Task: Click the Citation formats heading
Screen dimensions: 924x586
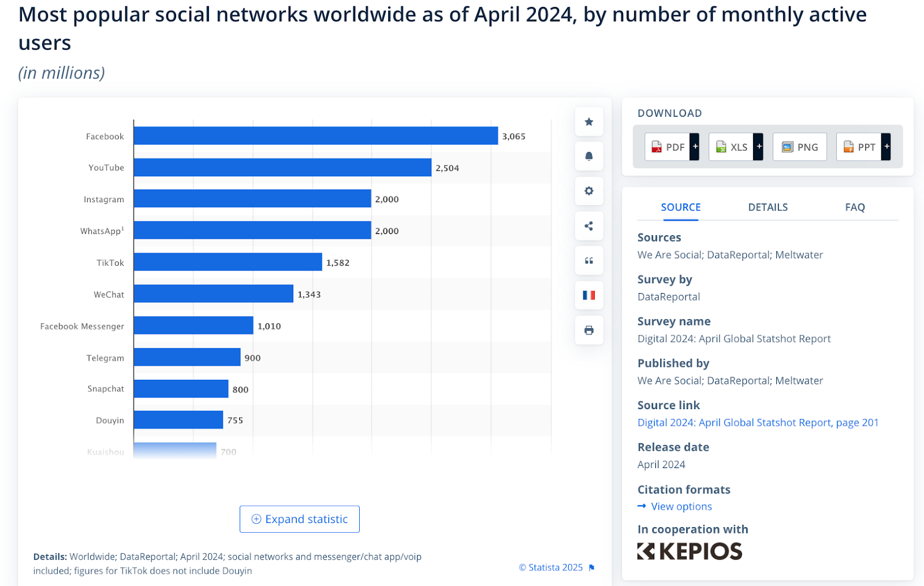Action: point(684,489)
